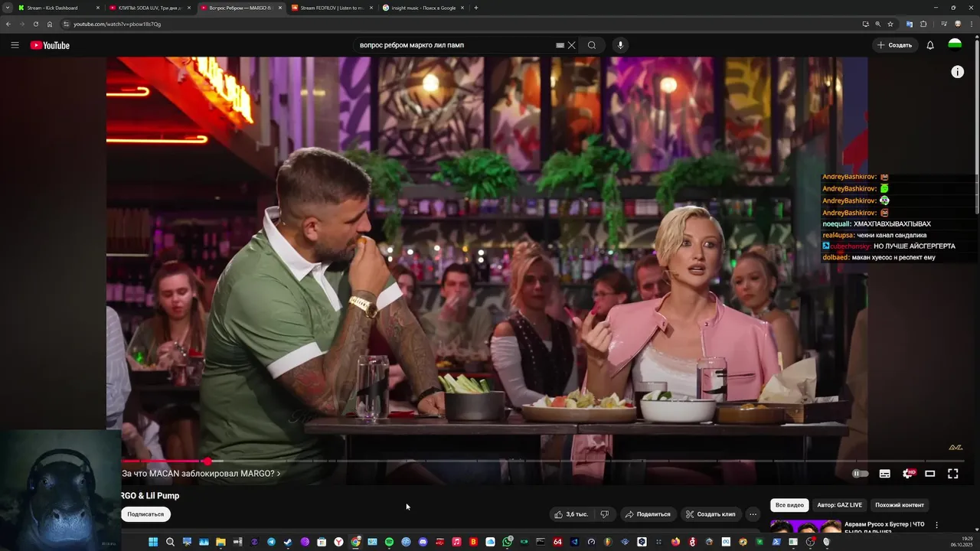
Task: Click the Подписаться subscribe button
Action: pos(145,514)
